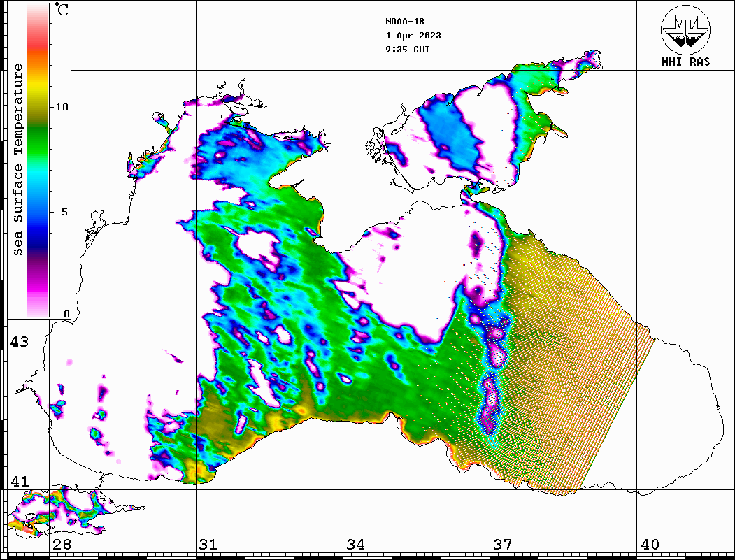Click the 10 degree mark on the color scale
The width and height of the screenshot is (735, 560).
pyautogui.click(x=62, y=107)
